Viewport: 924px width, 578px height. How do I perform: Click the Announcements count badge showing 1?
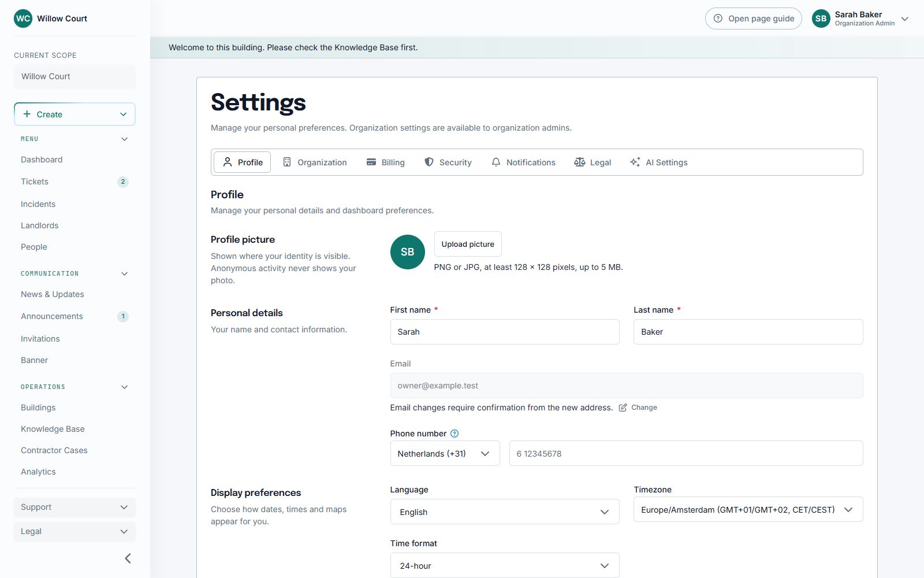coord(123,316)
